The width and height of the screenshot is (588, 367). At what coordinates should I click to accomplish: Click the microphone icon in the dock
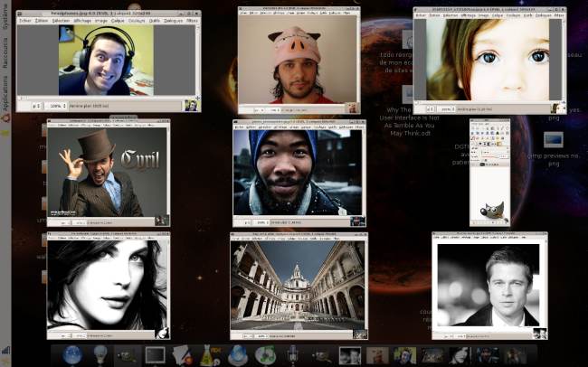[292, 354]
